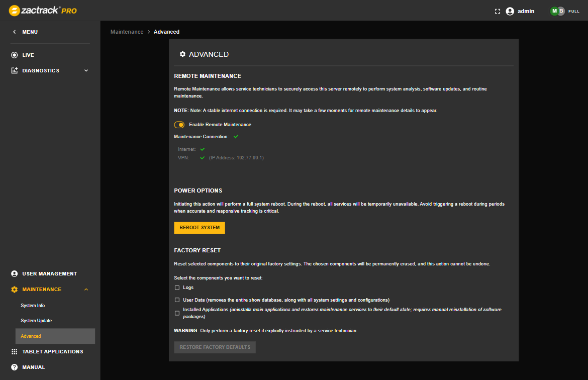Viewport: 588px width, 380px height.
Task: Collapse the MAINTENANCE section chevron
Action: pyautogui.click(x=86, y=289)
